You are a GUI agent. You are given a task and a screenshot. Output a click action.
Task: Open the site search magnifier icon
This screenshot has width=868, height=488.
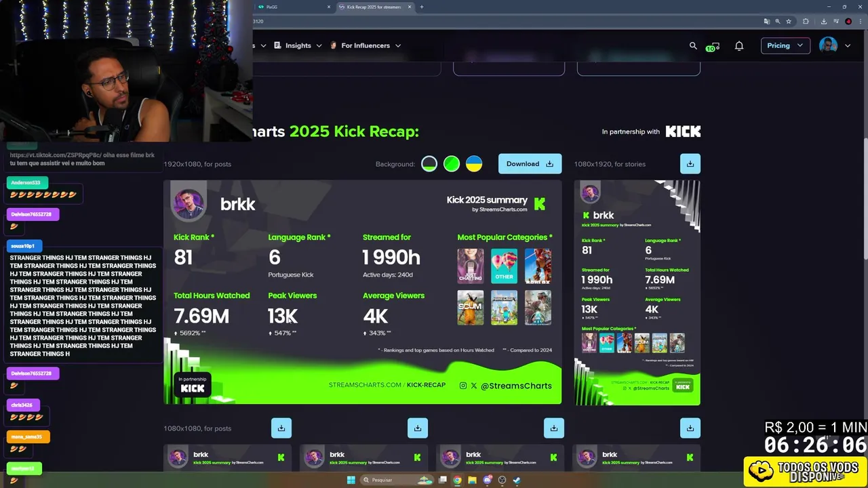point(693,45)
